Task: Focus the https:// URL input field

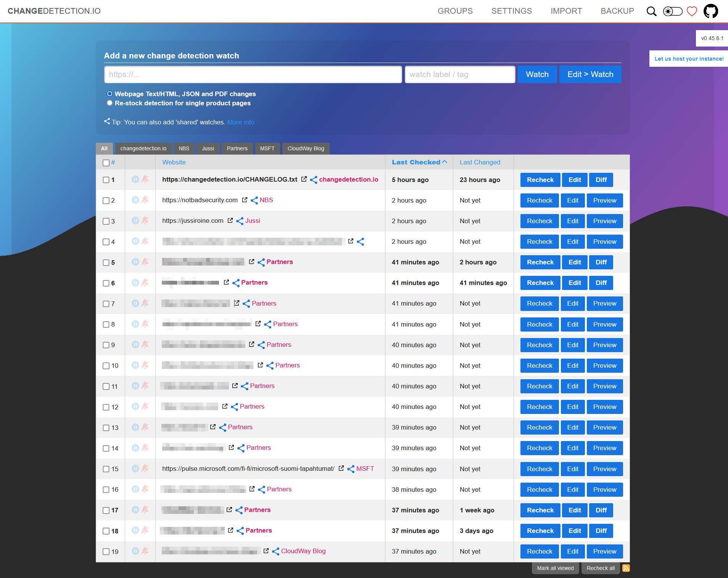Action: [x=253, y=74]
